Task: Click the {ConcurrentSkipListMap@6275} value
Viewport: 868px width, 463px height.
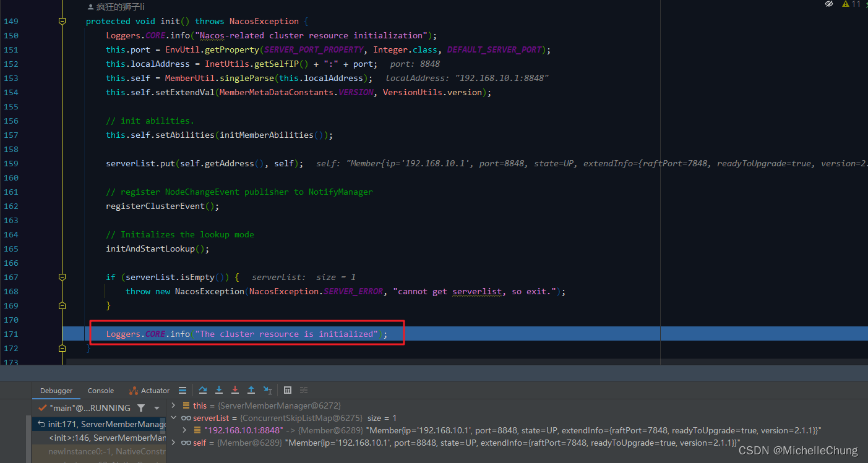Action: pos(301,418)
